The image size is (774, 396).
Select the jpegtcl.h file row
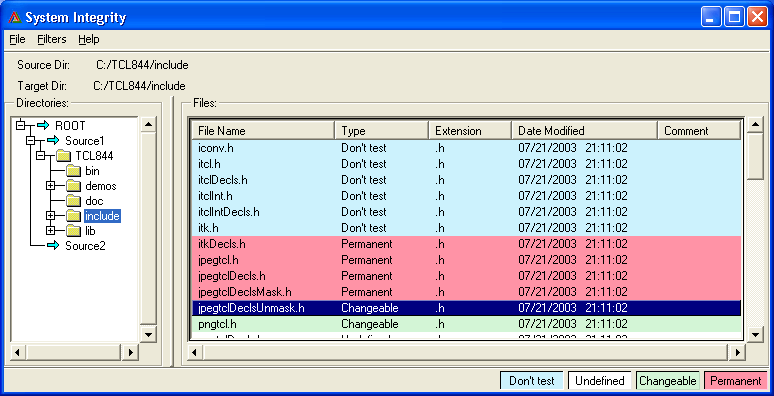tap(466, 260)
